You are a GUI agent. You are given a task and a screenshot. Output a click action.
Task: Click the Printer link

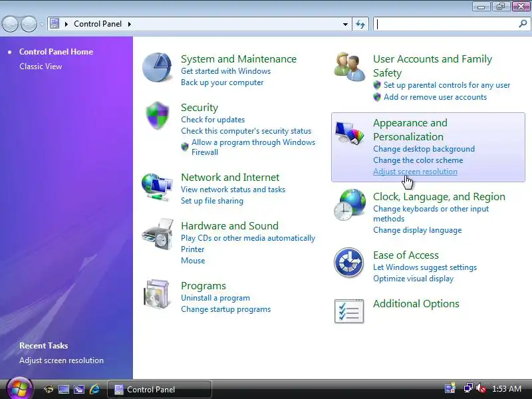(x=192, y=249)
